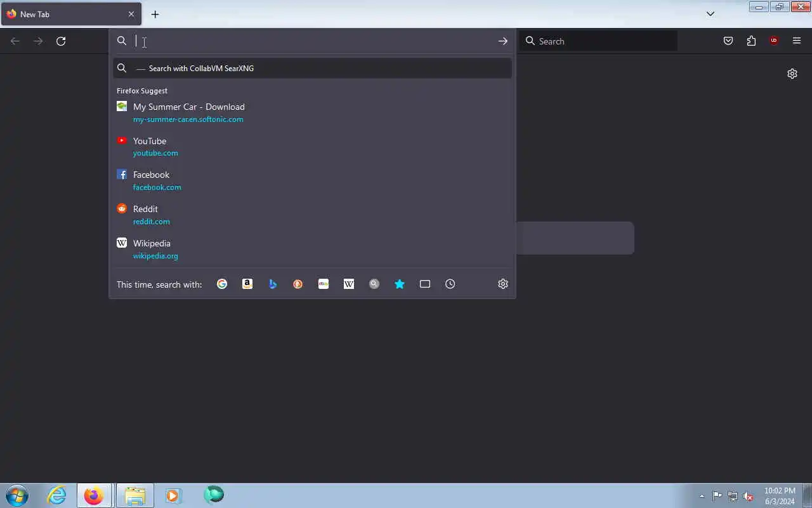
Task: Search this time with Wikipedia engine icon
Action: click(349, 284)
